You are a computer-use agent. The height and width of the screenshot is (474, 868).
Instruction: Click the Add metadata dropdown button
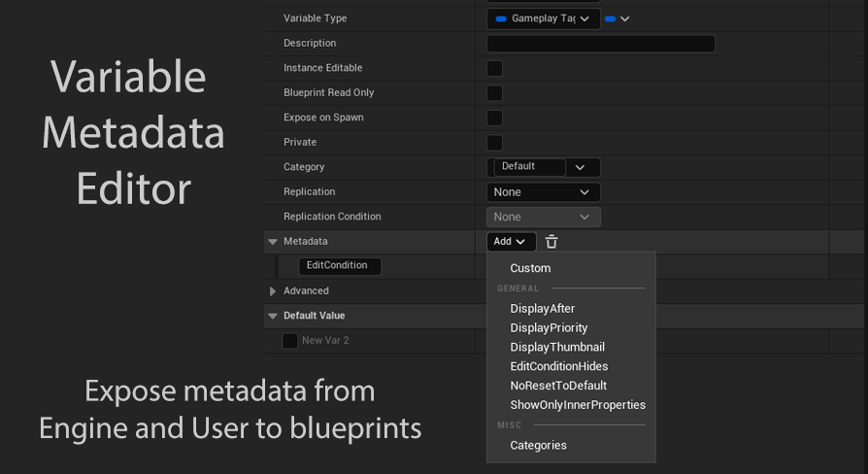pyautogui.click(x=511, y=242)
